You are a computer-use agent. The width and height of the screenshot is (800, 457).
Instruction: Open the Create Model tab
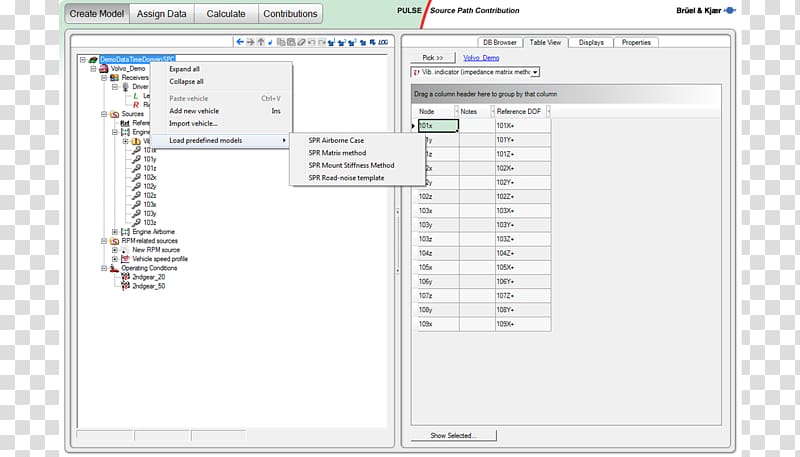point(97,14)
